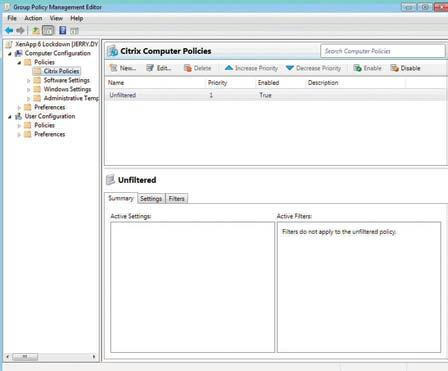Sort by the Enabled column header
Image resolution: width=448 pixels, height=371 pixels.
tap(268, 83)
